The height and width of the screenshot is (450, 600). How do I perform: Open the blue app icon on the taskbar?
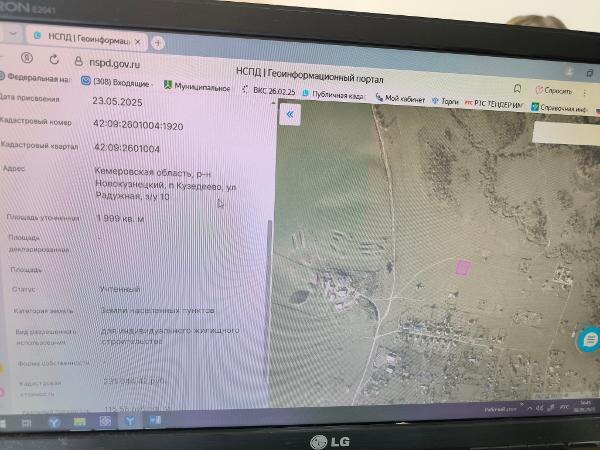click(155, 421)
